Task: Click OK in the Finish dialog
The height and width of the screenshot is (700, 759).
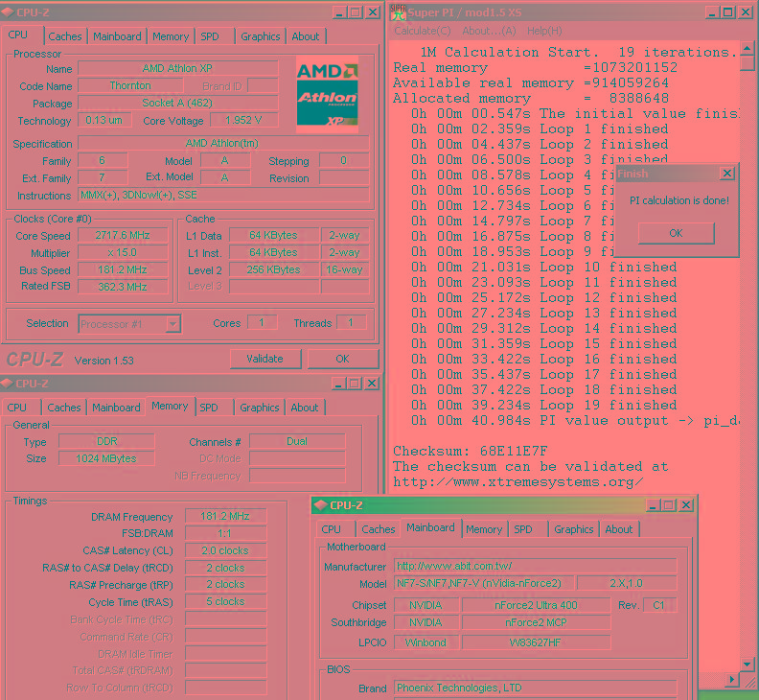Action: tap(676, 233)
